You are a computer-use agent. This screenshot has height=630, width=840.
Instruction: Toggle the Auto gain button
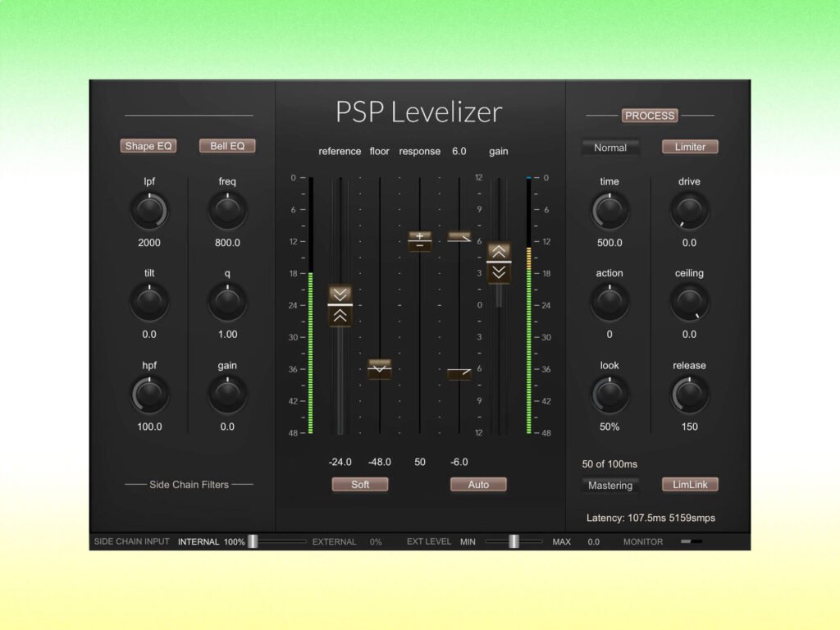tap(478, 484)
